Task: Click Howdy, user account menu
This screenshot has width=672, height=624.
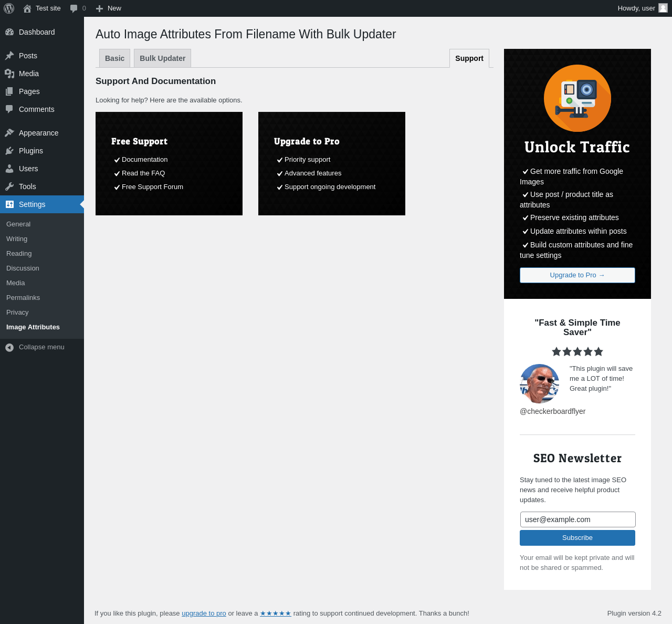Action: point(643,8)
